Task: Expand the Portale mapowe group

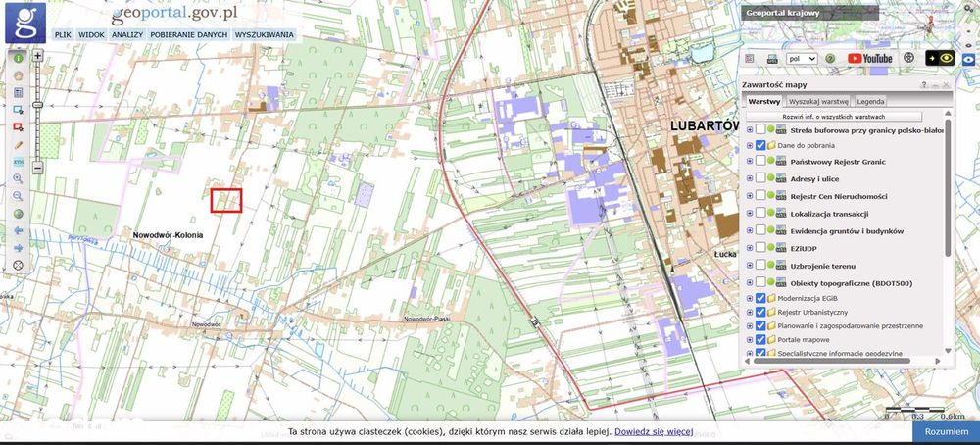Action: pos(750,340)
